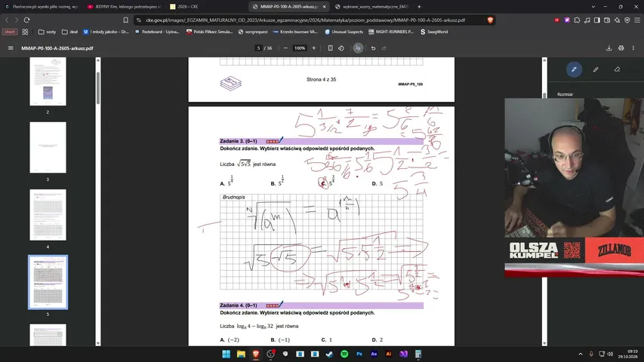Rotate the PDF counterclockwise
This screenshot has height=362, width=644.
coord(341,48)
